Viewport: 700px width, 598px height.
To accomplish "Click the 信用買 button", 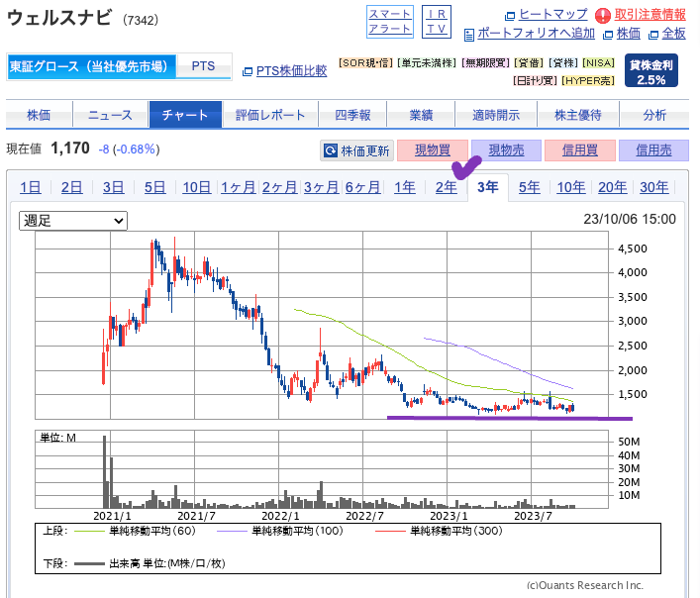I will 580,150.
